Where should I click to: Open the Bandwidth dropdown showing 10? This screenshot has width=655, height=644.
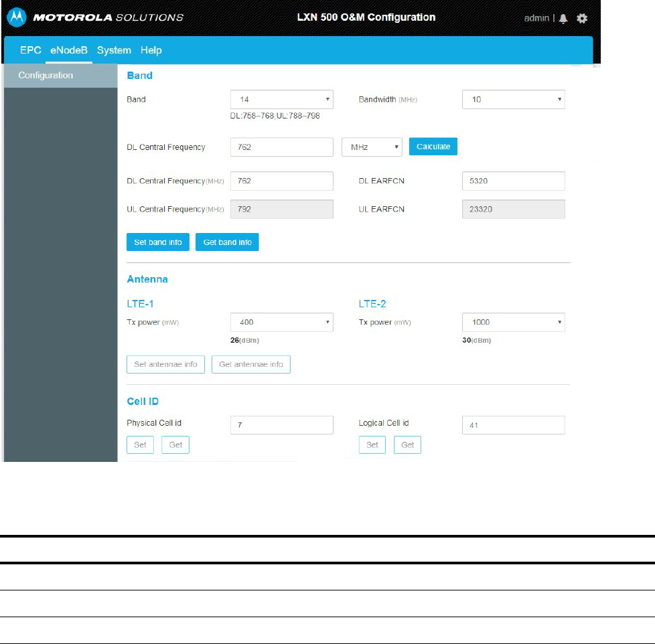[x=514, y=99]
